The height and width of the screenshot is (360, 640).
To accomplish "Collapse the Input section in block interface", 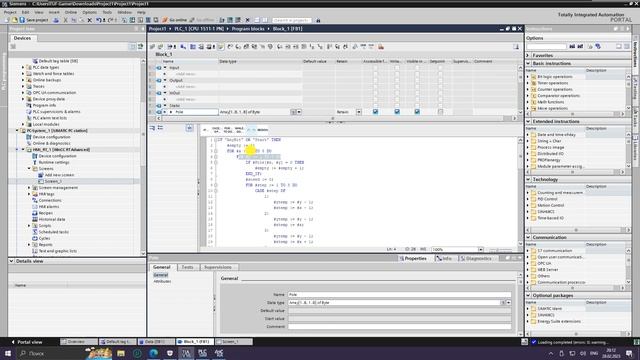I will pos(165,68).
